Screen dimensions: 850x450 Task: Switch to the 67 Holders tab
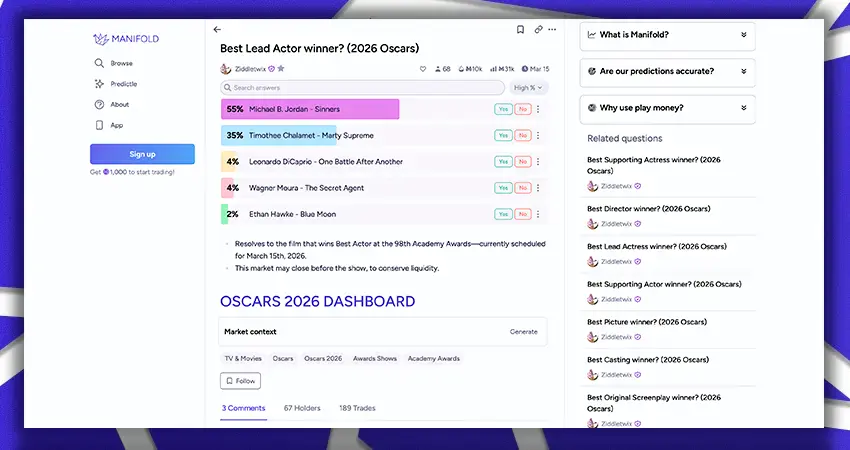click(x=302, y=408)
